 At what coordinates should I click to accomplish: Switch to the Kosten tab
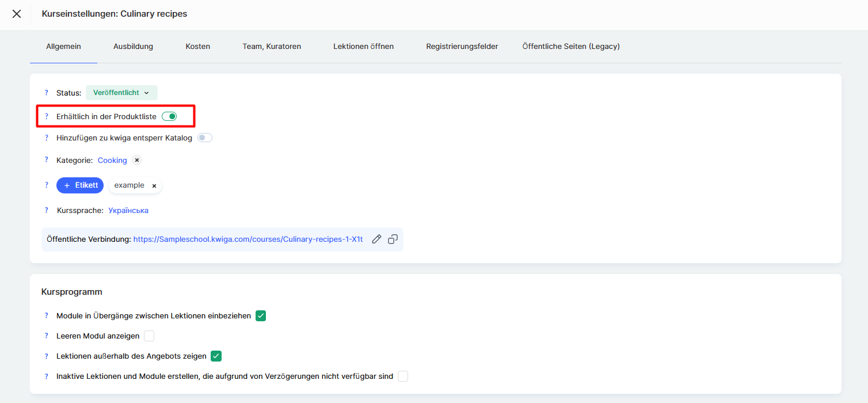(x=197, y=46)
